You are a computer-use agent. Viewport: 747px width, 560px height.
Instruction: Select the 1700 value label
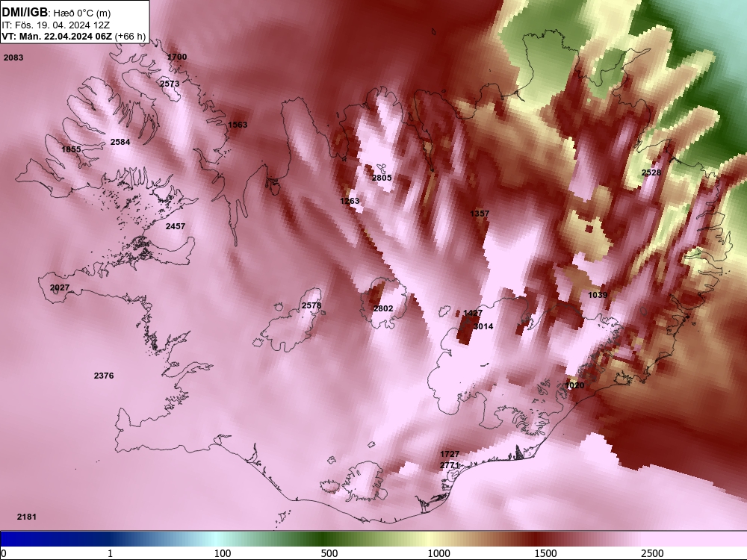coord(177,57)
